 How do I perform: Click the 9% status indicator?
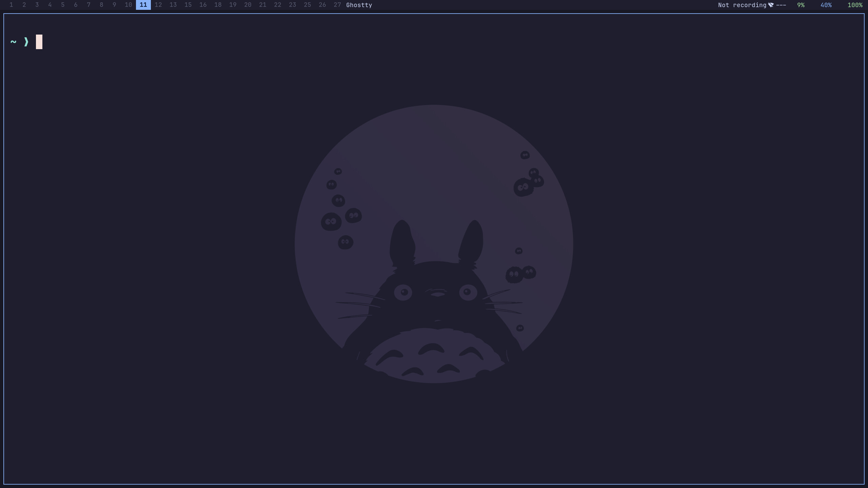(x=801, y=5)
